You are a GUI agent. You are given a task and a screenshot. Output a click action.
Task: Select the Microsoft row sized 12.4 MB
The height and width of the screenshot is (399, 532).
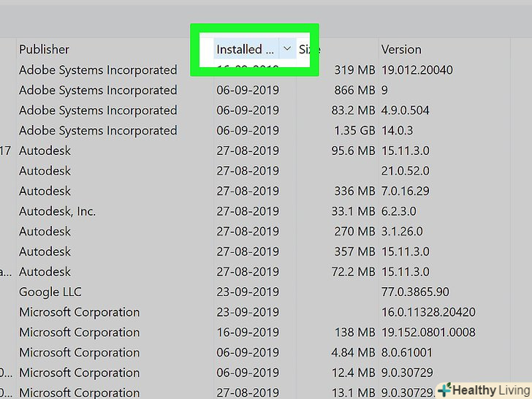coord(79,373)
